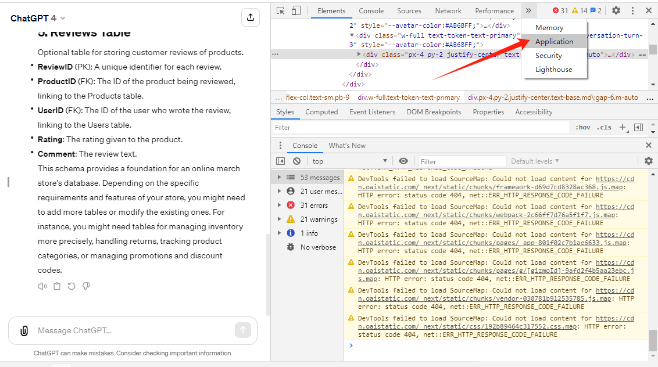
Task: Toggle element state with :hov
Action: point(582,128)
